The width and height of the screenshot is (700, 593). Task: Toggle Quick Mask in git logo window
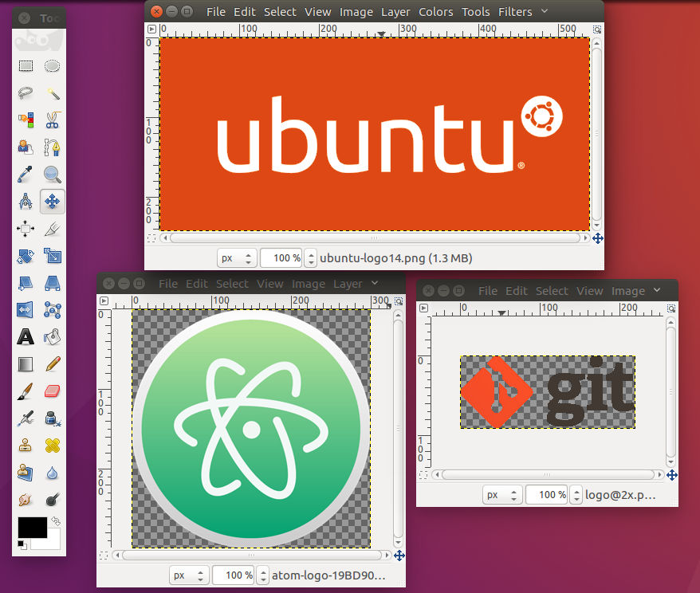coord(423,475)
